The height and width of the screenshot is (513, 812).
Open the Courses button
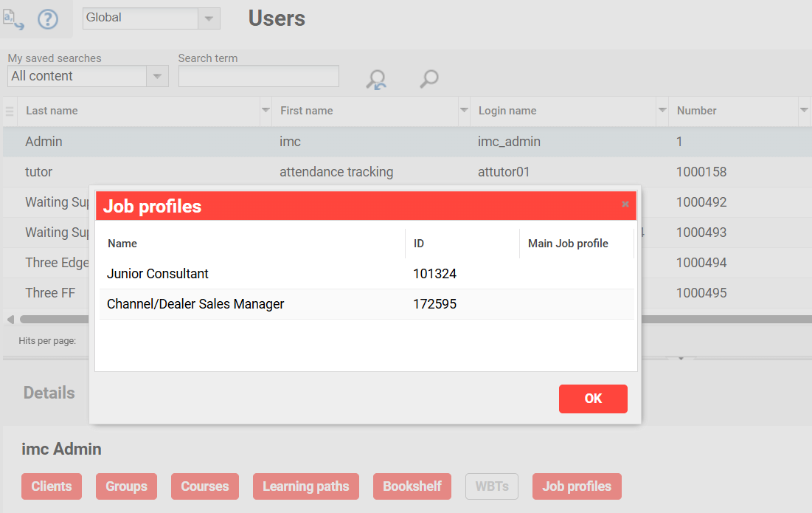pos(204,486)
